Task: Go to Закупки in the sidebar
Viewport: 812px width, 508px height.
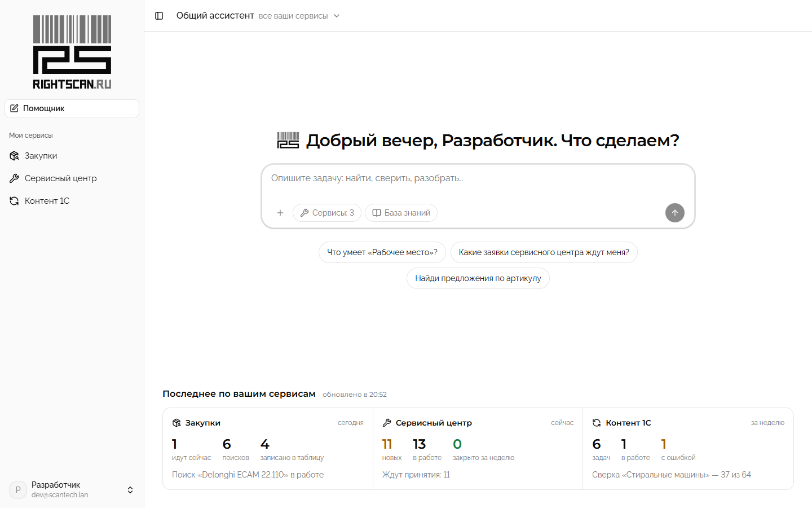Action: click(x=72, y=156)
